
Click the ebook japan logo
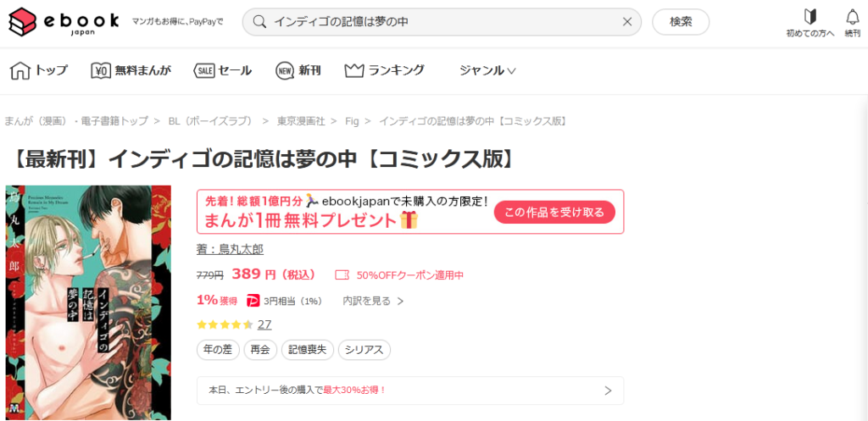tap(64, 21)
